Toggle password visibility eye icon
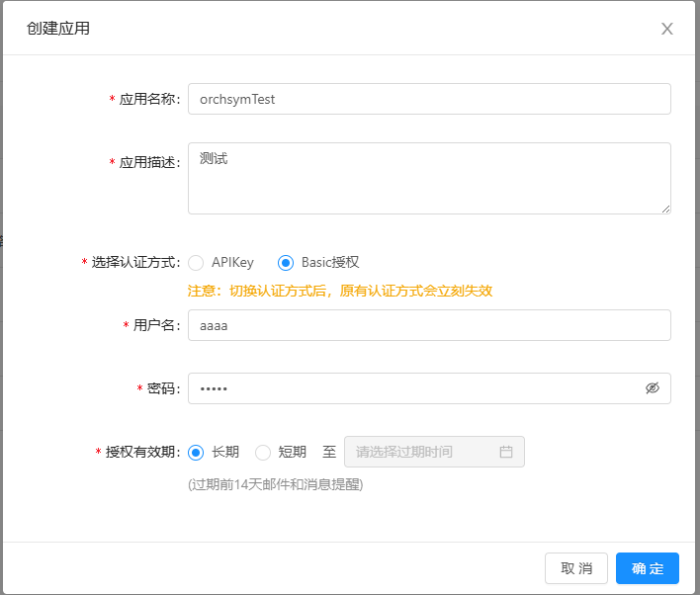Image resolution: width=700 pixels, height=595 pixels. (x=652, y=388)
